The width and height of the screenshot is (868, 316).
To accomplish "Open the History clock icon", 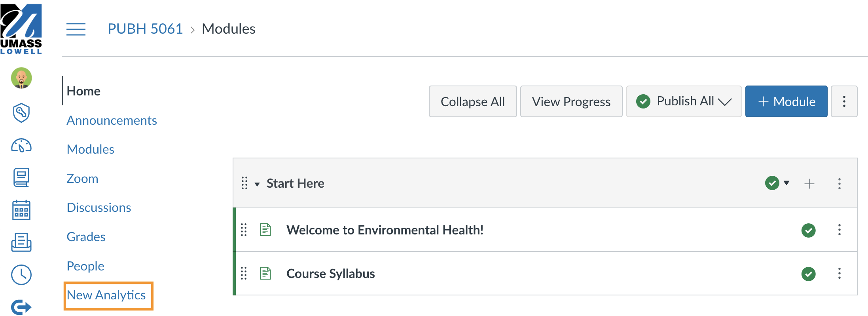I will [21, 275].
